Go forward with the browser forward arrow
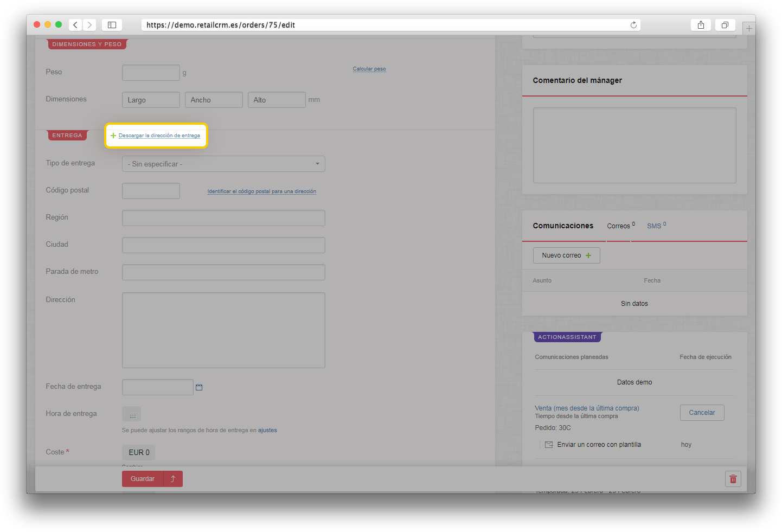 [90, 25]
